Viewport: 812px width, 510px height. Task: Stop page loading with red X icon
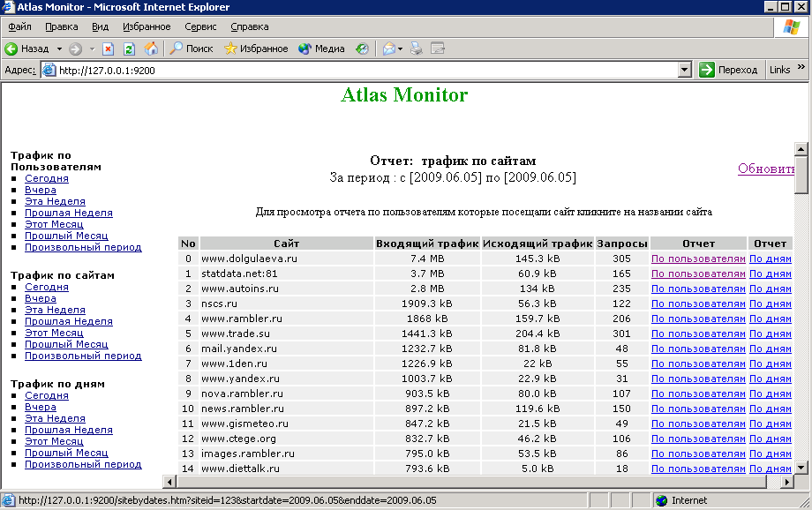coord(108,49)
